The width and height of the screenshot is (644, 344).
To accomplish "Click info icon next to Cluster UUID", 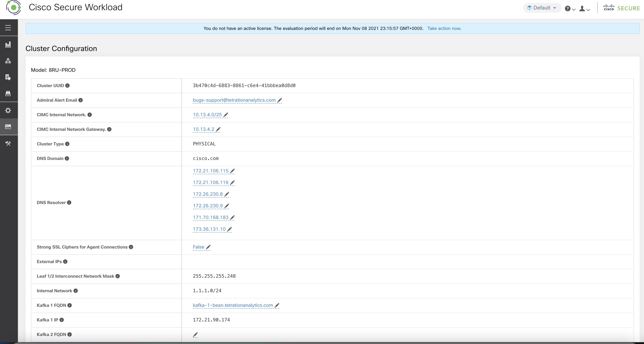I will pos(67,85).
